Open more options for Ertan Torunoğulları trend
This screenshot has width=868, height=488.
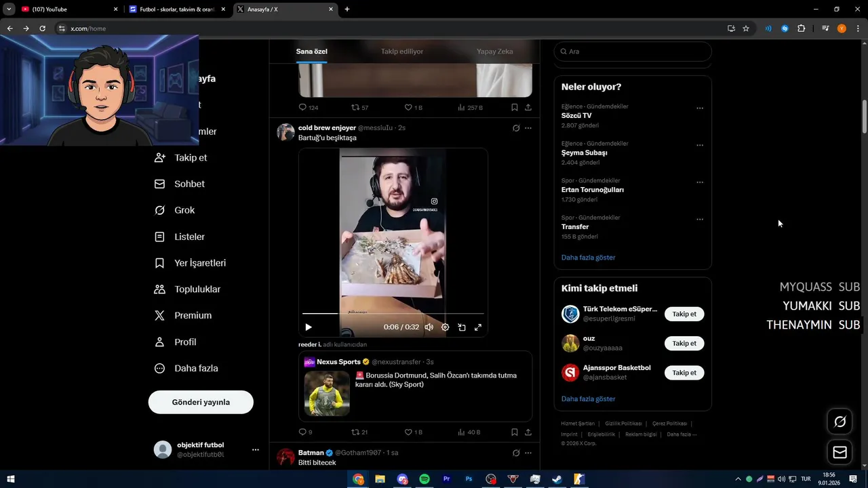[x=700, y=182]
